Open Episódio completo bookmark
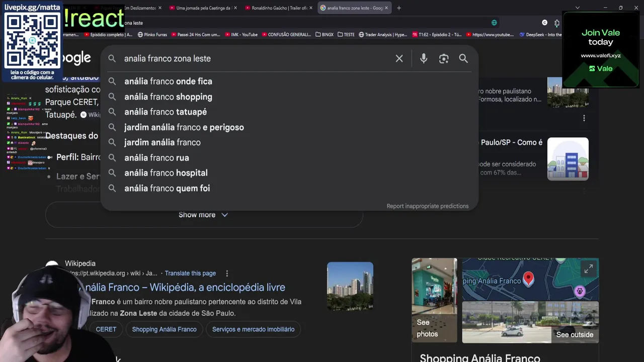 [x=109, y=35]
